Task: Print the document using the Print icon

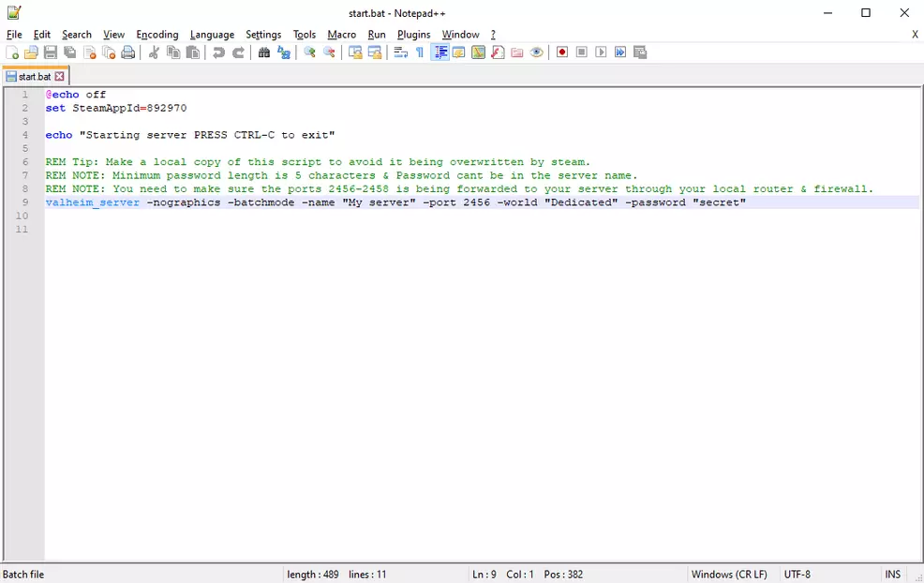Action: [x=127, y=52]
